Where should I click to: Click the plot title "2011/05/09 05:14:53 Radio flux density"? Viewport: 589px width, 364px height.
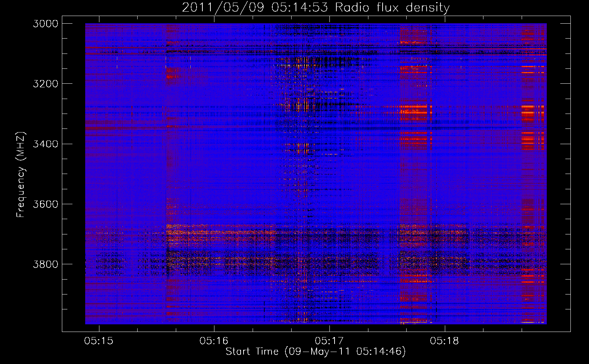[316, 8]
